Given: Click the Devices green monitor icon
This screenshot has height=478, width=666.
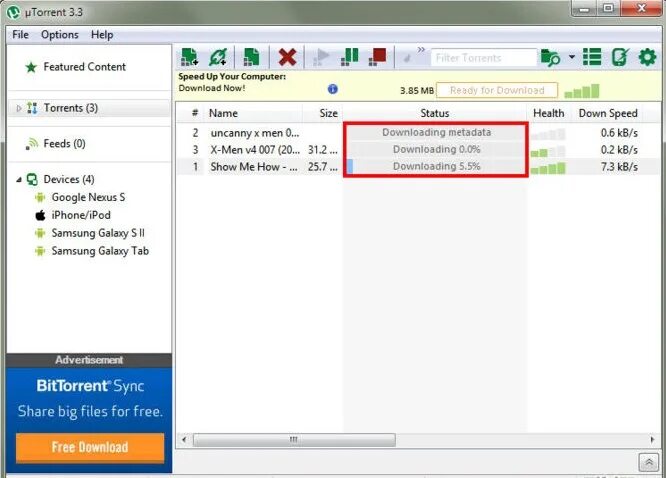Looking at the screenshot, I should 32,180.
